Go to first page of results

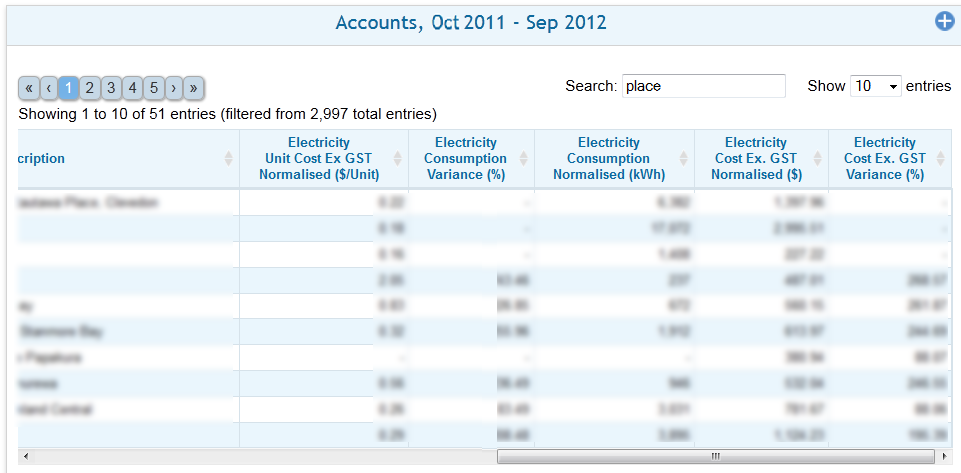[x=28, y=88]
